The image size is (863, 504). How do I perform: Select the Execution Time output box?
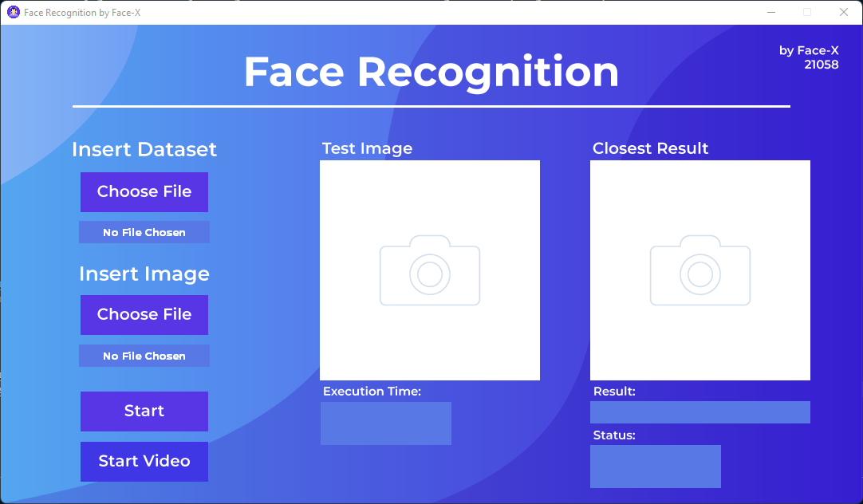[x=386, y=423]
